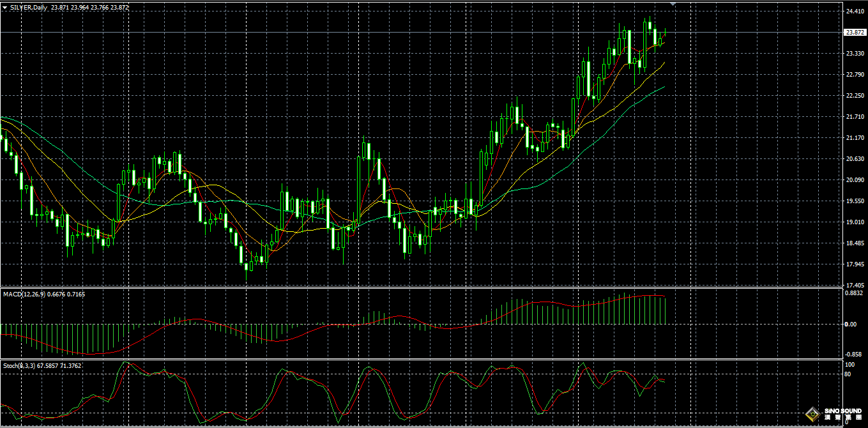Click the SINO SOUND watermark text
Screen dimensions: 868x428
tap(842, 411)
